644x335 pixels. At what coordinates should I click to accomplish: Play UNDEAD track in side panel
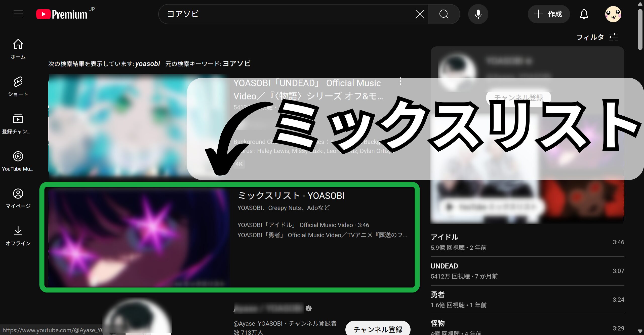click(x=527, y=271)
